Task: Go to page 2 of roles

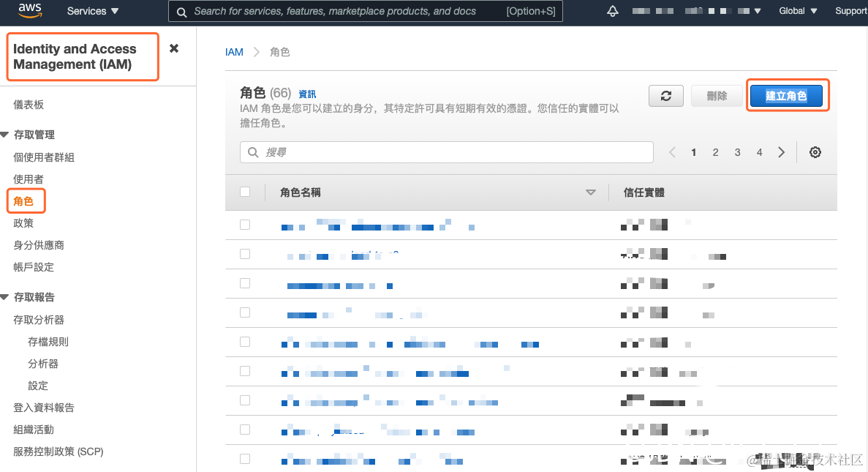Action: click(716, 152)
